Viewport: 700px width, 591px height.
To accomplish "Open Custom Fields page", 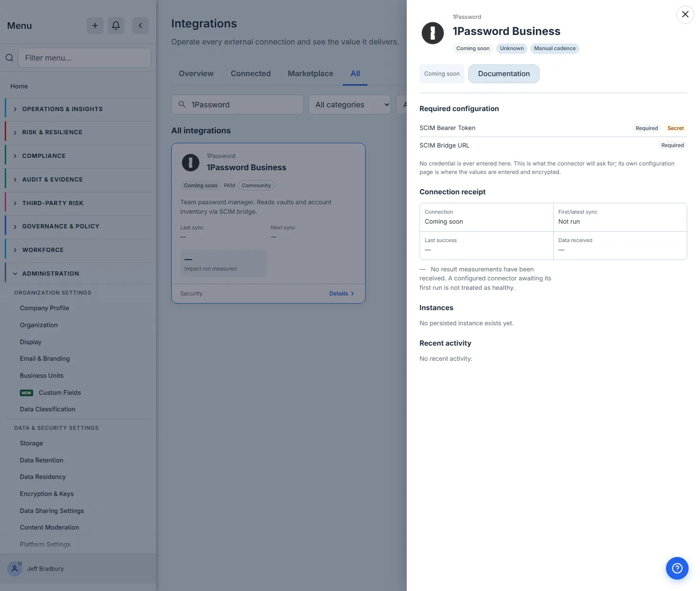I will pos(60,393).
